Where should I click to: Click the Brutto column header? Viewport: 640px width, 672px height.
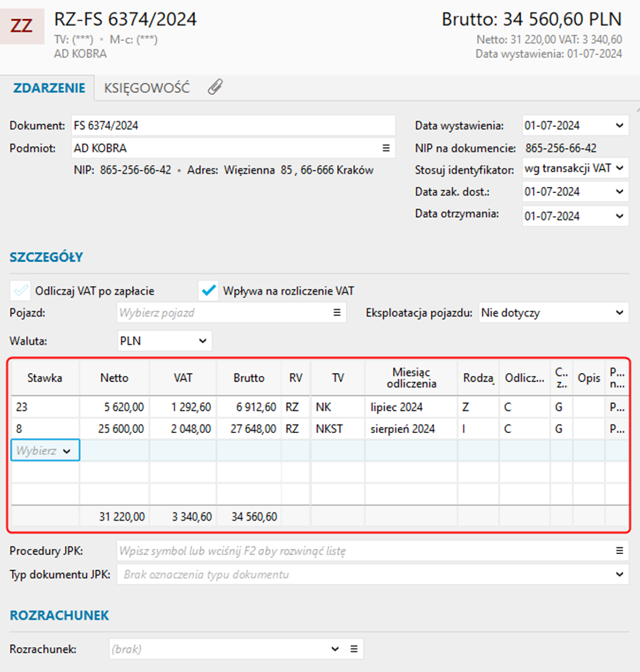(249, 378)
